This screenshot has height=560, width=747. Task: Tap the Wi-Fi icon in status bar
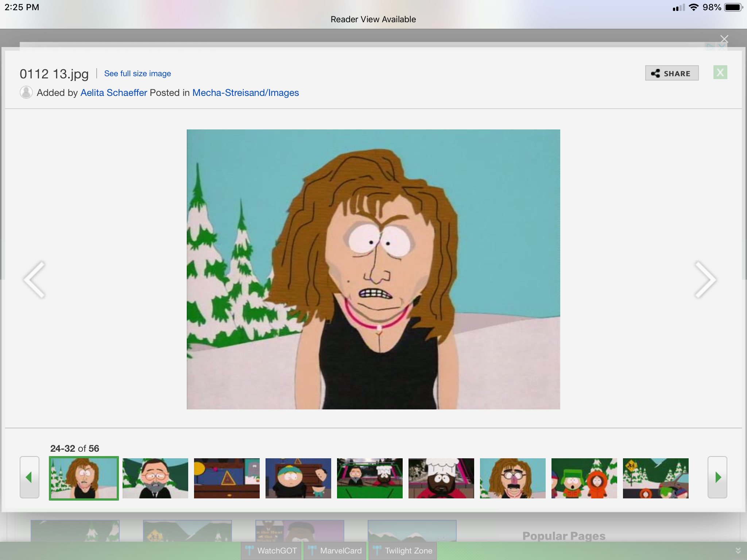tap(693, 7)
